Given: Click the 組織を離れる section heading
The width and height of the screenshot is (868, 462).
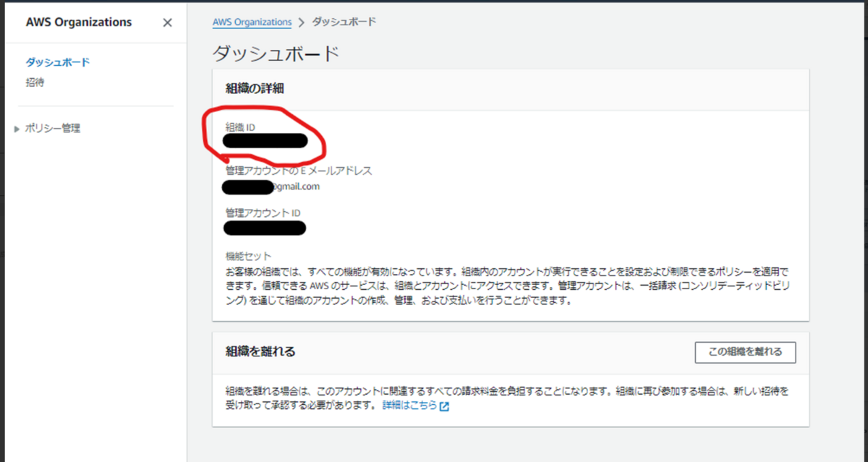Looking at the screenshot, I should tap(260, 351).
